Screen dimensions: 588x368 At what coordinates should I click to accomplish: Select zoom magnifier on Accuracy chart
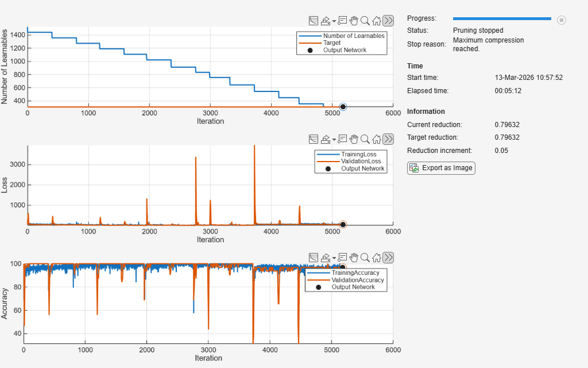tap(365, 258)
